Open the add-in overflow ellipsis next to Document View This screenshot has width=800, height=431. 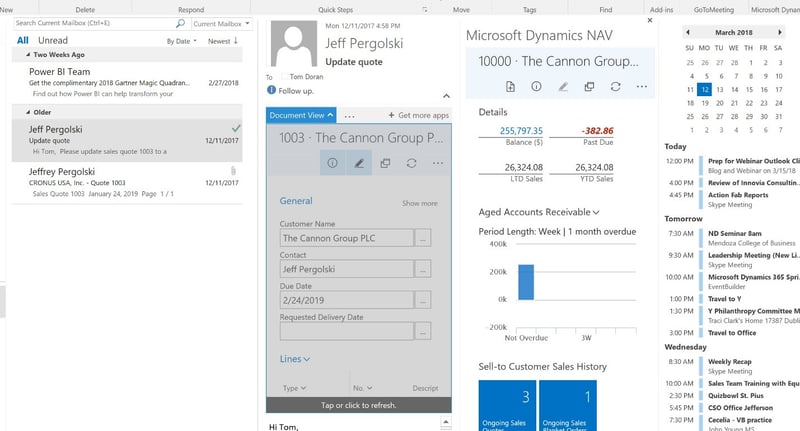[x=349, y=116]
